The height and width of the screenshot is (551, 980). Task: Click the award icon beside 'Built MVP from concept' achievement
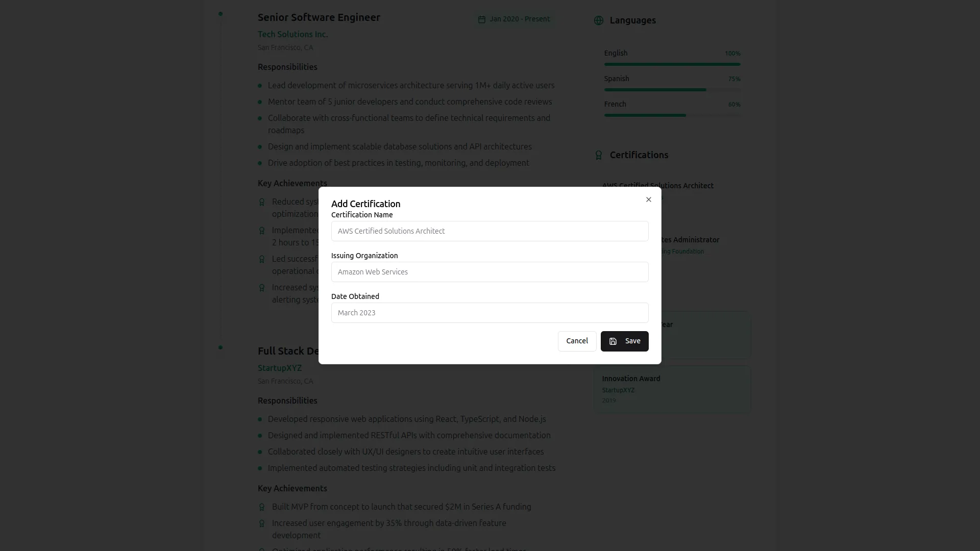pos(262,507)
